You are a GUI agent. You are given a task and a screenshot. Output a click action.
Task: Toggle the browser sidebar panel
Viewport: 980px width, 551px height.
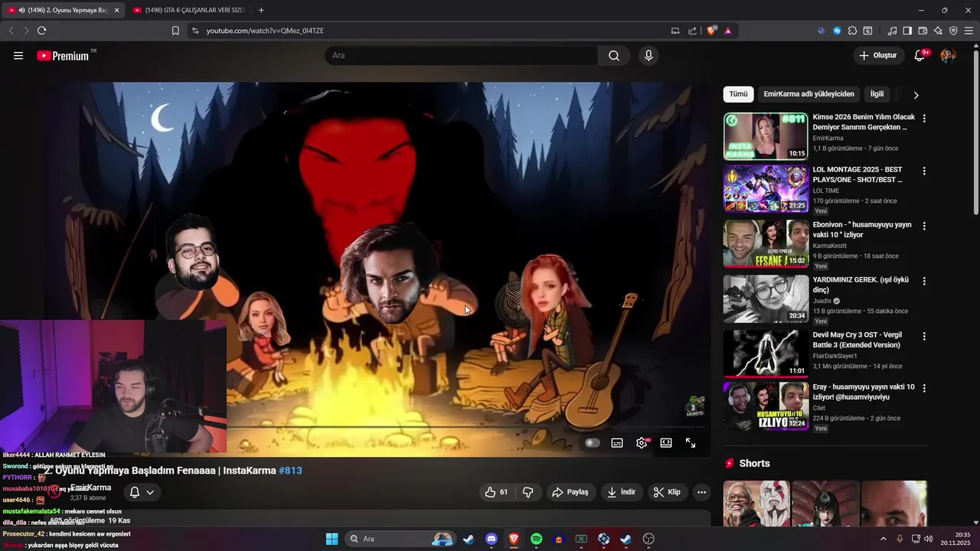[907, 31]
